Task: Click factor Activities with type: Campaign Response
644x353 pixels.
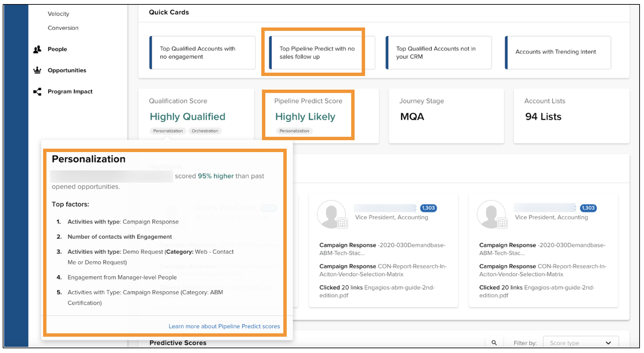Action: [x=123, y=222]
